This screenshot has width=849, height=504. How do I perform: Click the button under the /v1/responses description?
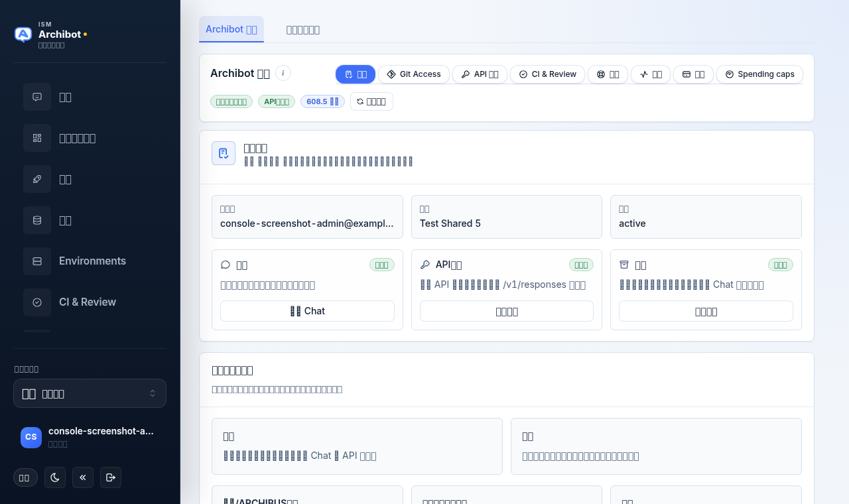click(507, 311)
